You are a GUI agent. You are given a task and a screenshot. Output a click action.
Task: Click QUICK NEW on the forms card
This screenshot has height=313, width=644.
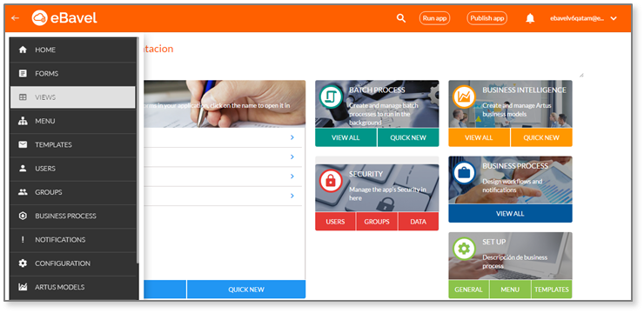point(246,290)
